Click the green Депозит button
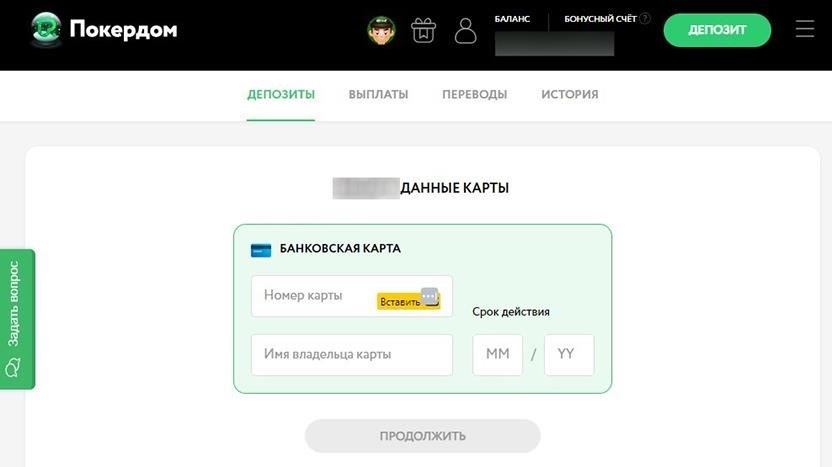Screen dimensions: 832x467 717,30
